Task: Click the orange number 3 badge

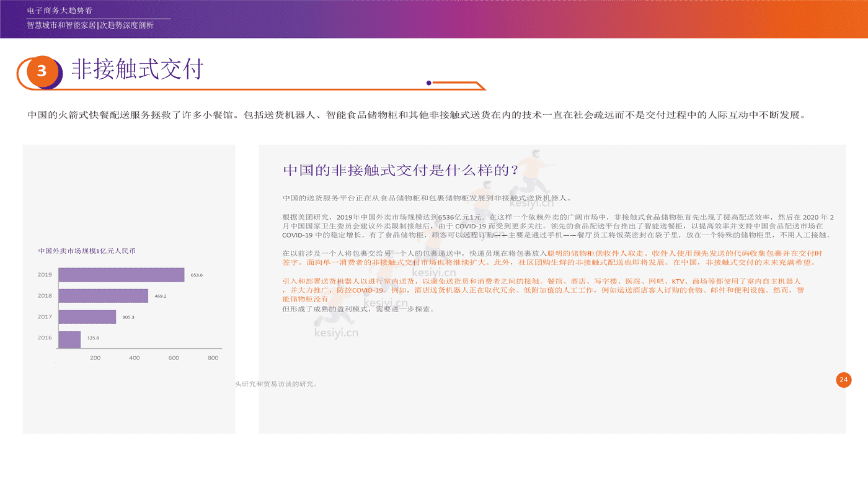Action: [x=42, y=71]
